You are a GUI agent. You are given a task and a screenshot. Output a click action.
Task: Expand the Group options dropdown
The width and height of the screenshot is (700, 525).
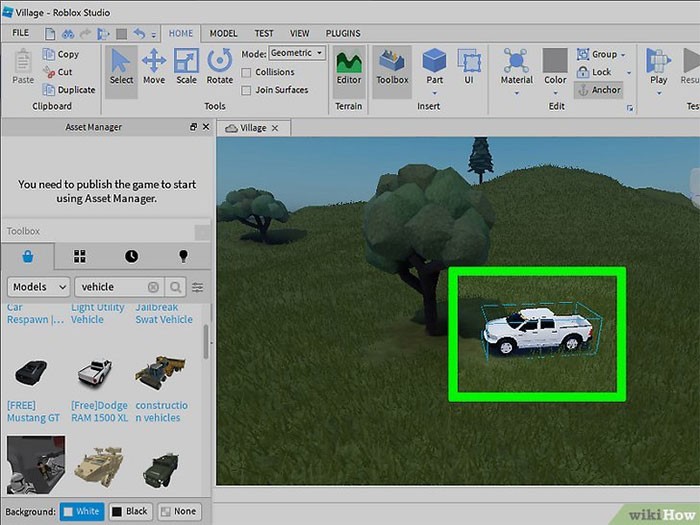coord(624,54)
